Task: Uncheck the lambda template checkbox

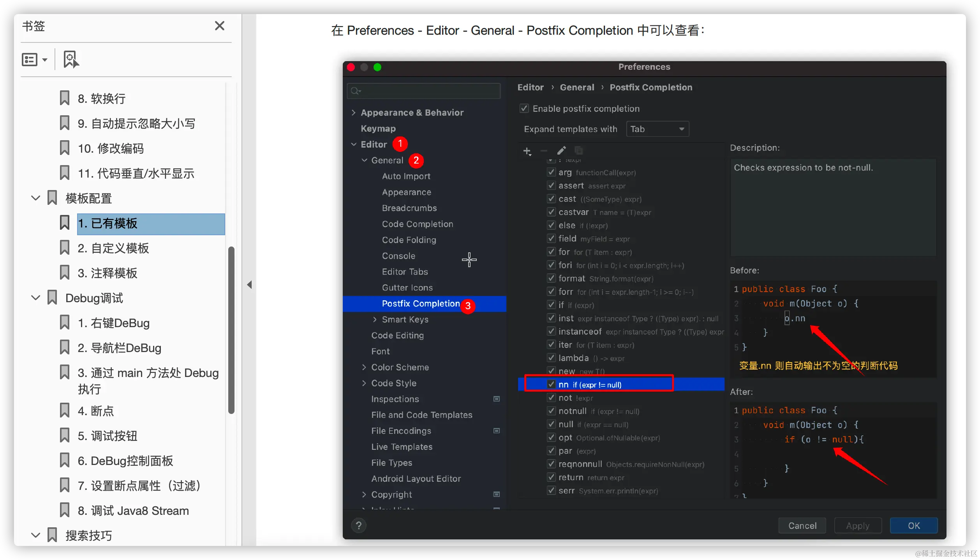Action: 551,357
